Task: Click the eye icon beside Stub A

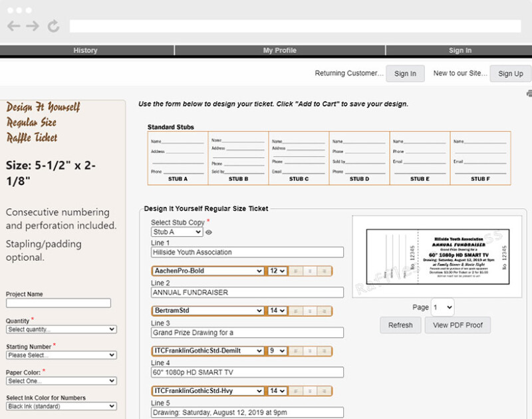Action: [x=209, y=232]
